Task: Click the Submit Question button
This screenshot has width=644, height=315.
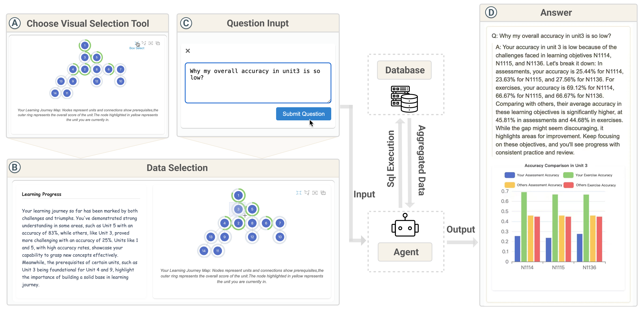Action: point(303,114)
